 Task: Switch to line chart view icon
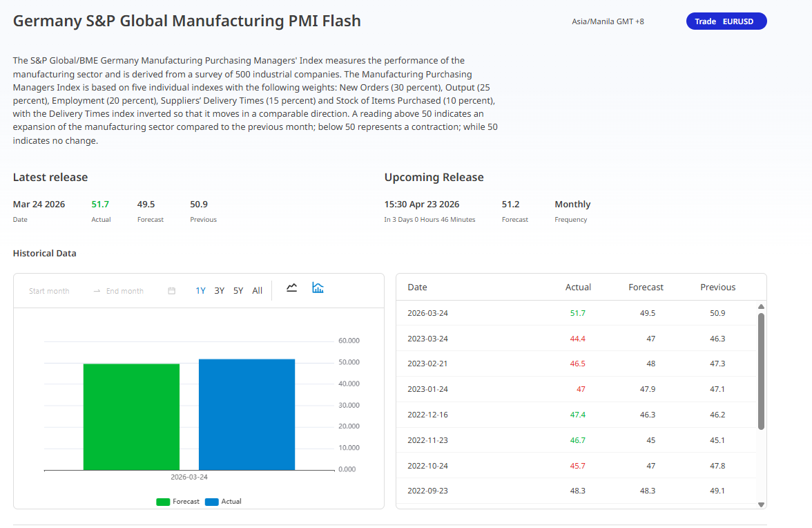pos(291,288)
